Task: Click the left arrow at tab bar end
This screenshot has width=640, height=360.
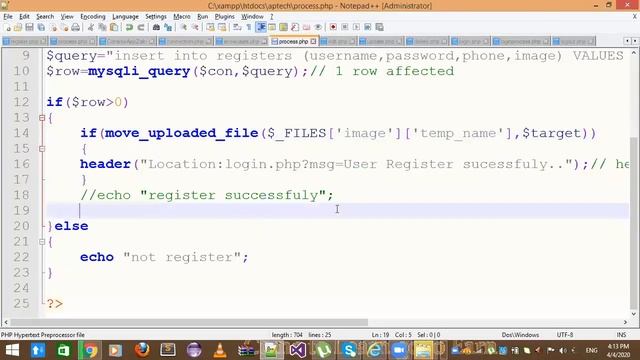Action: [627, 41]
